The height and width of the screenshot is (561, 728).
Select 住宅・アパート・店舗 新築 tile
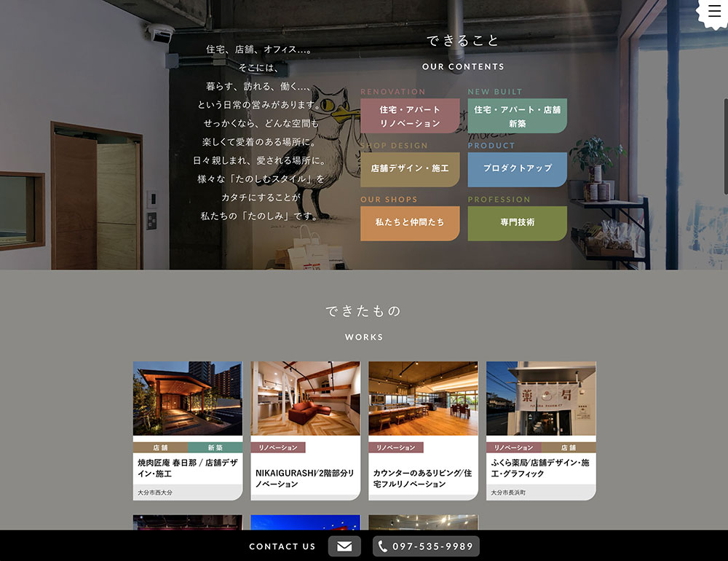click(517, 117)
